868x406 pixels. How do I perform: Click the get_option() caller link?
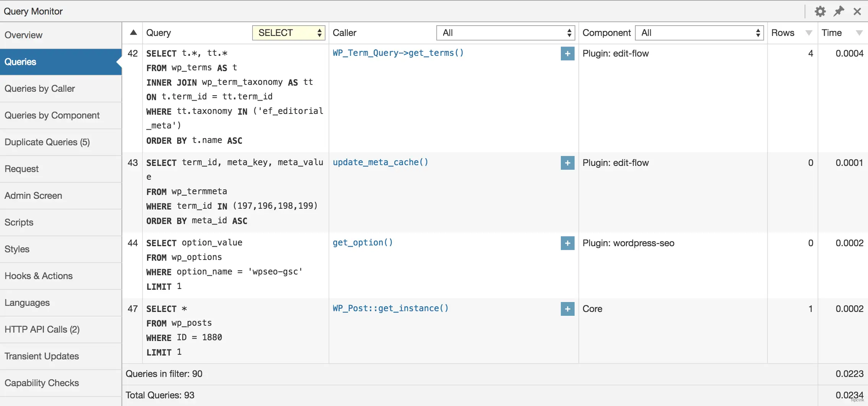pyautogui.click(x=362, y=242)
